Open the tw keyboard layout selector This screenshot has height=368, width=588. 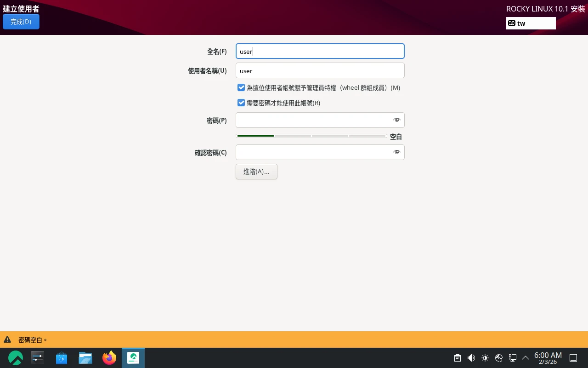pyautogui.click(x=531, y=23)
